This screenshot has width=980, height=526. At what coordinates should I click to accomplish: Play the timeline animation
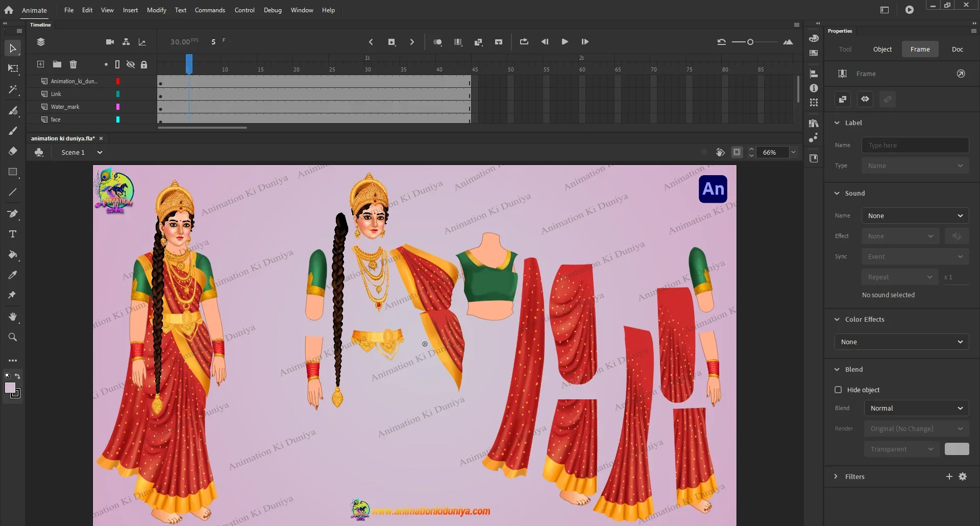[x=565, y=42]
